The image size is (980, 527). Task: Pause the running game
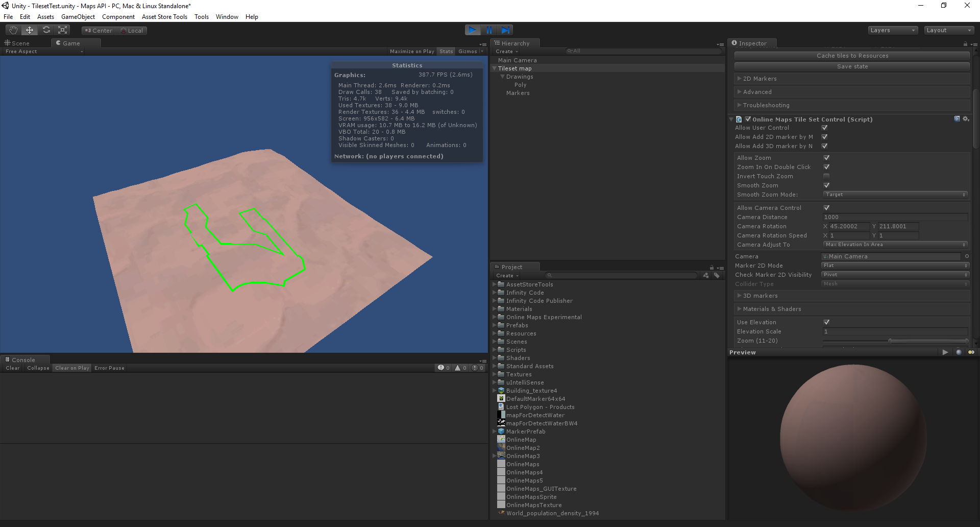pos(489,30)
